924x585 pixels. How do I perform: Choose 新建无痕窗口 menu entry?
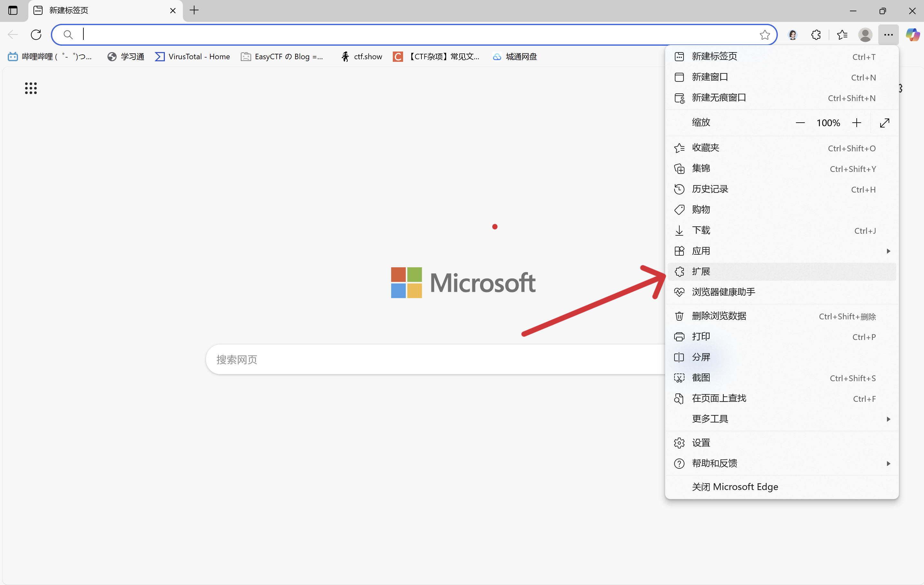click(719, 98)
